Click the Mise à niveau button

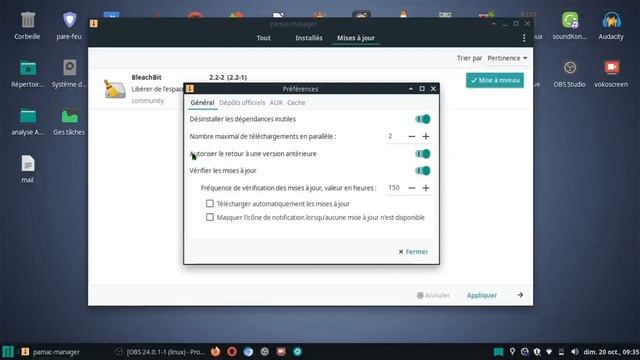(x=495, y=80)
